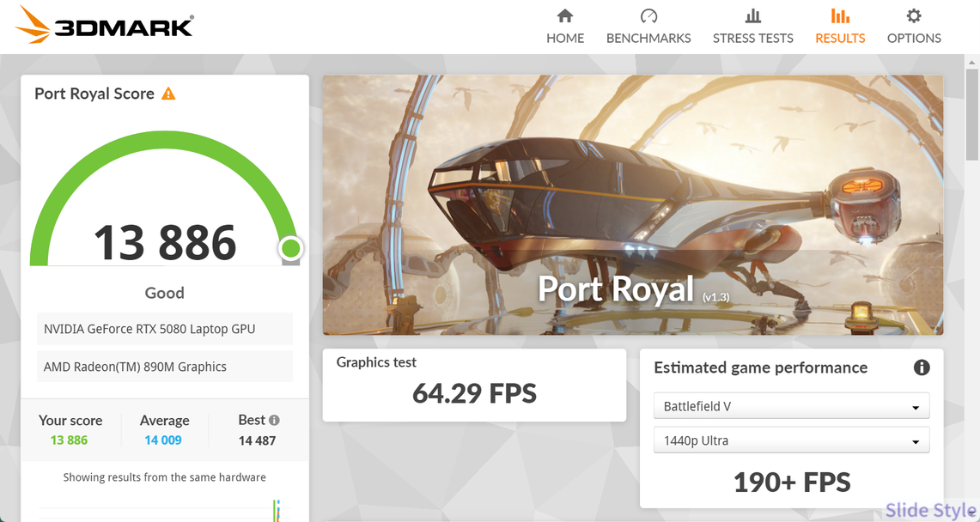The image size is (980, 522).
Task: Click the Average score value 14 009
Action: pyautogui.click(x=163, y=440)
